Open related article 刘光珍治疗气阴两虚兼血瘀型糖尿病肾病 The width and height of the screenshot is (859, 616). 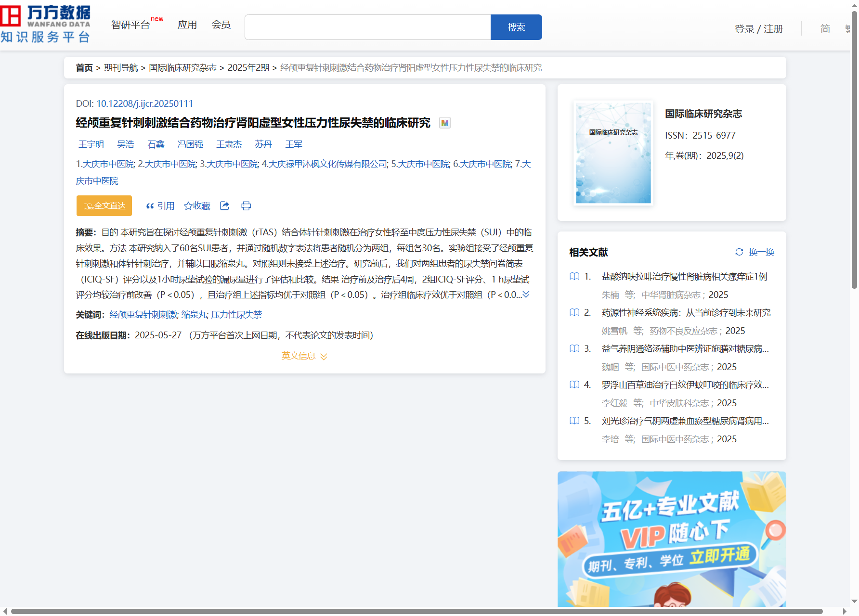(685, 421)
